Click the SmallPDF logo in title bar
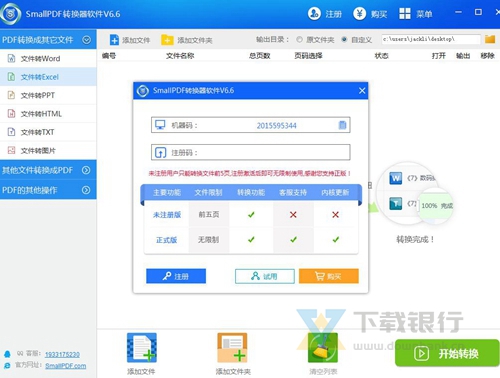500x378 pixels. click(11, 14)
